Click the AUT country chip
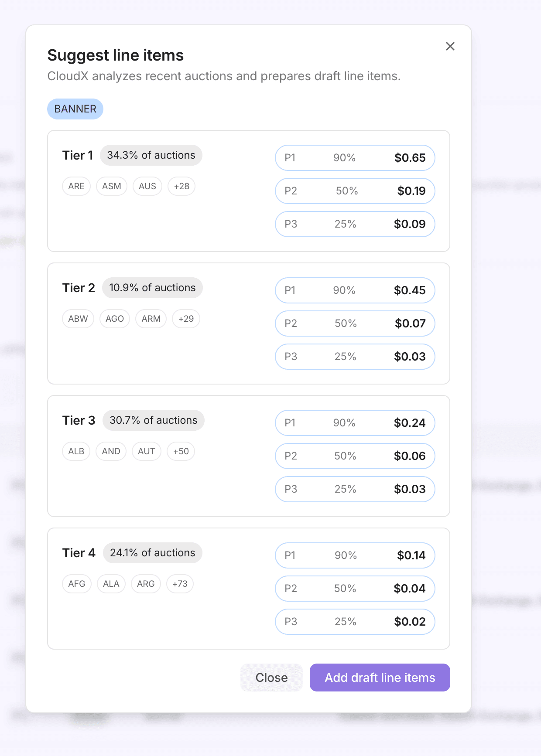Viewport: 541px width, 756px height. (x=147, y=451)
